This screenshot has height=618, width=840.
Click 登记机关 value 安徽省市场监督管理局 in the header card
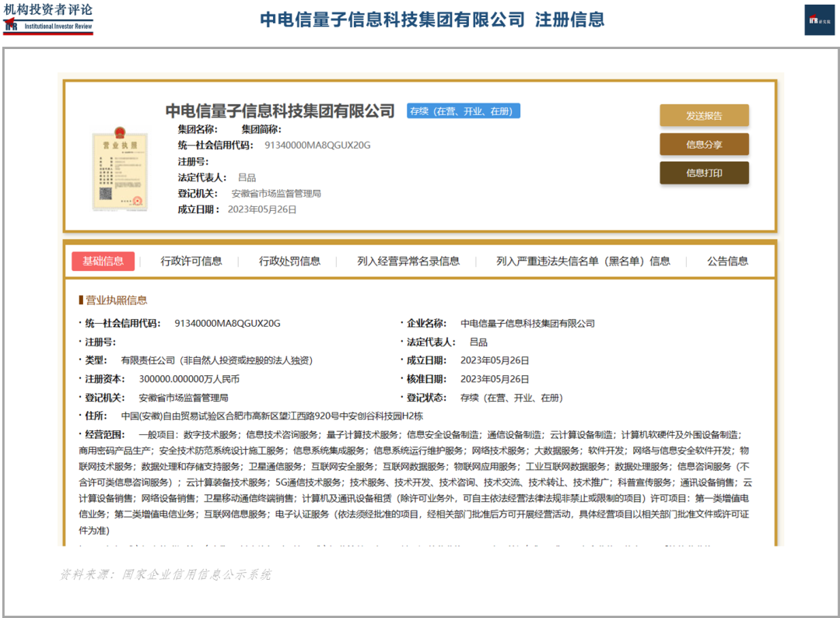276,194
